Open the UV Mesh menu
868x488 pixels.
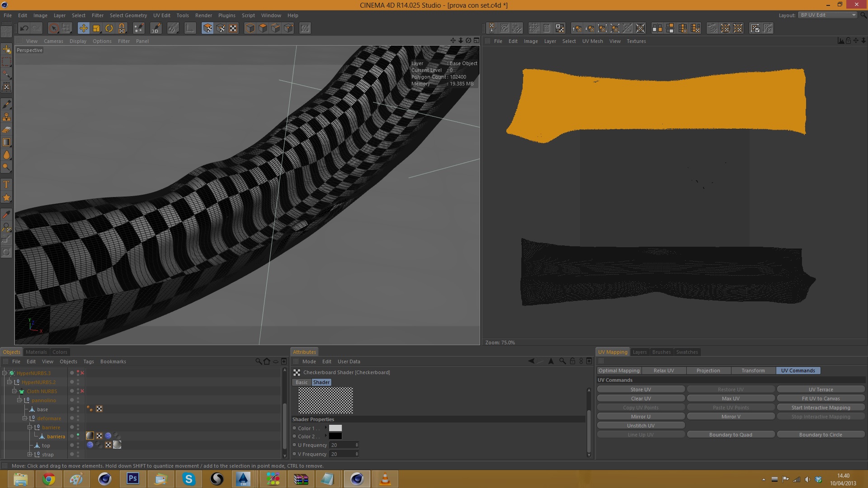(592, 41)
